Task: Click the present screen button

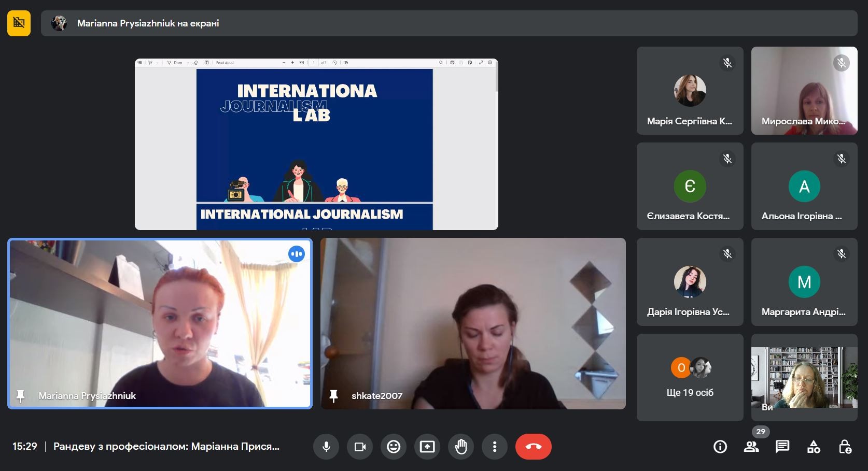Action: tap(427, 447)
